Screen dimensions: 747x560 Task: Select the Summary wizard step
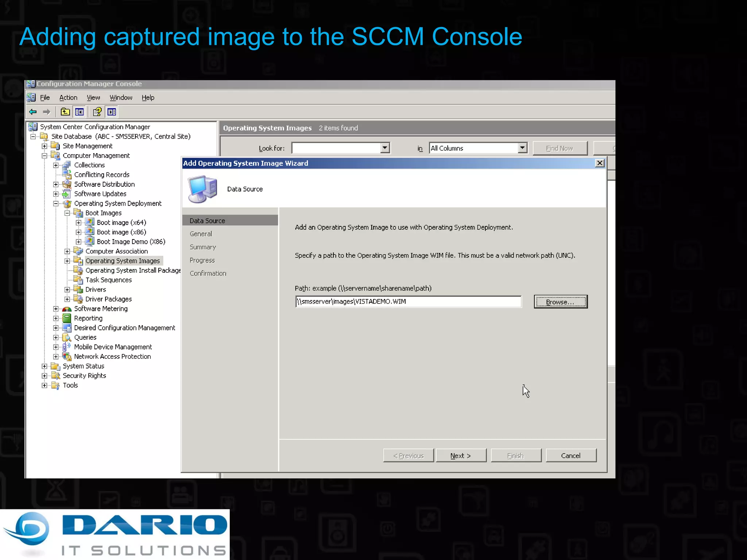[203, 247]
